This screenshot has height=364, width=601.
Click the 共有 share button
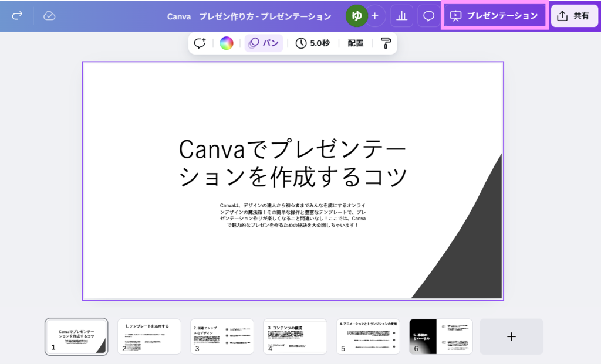[x=574, y=16]
